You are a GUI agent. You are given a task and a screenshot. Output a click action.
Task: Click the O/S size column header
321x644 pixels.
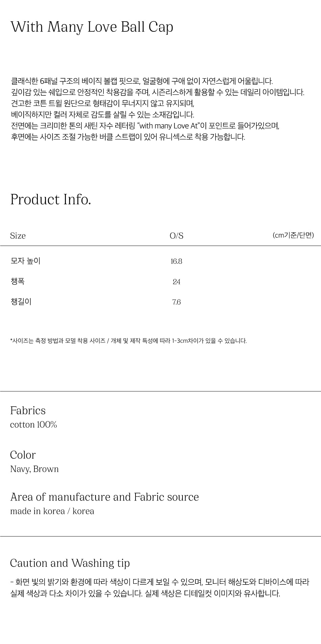[x=176, y=236]
